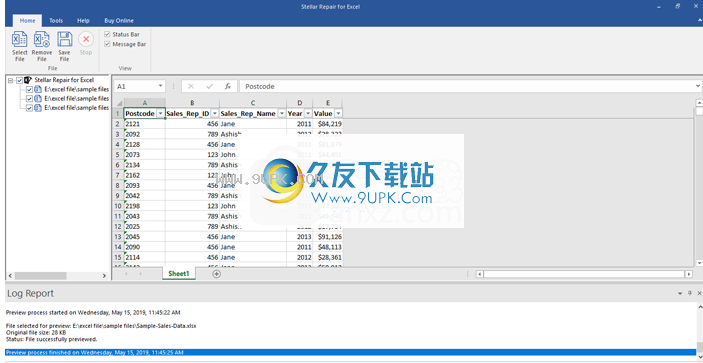The image size is (703, 363).
Task: Click the Log Report scroll up arrow
Action: (x=699, y=307)
